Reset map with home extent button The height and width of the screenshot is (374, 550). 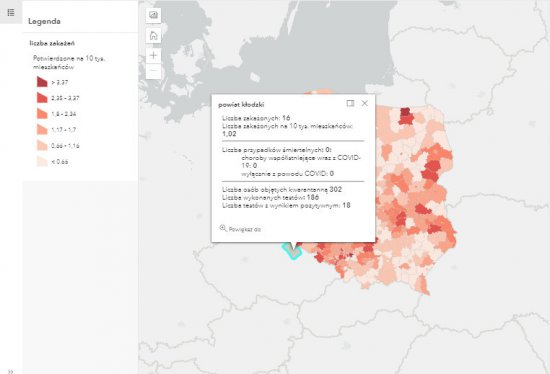[x=153, y=35]
